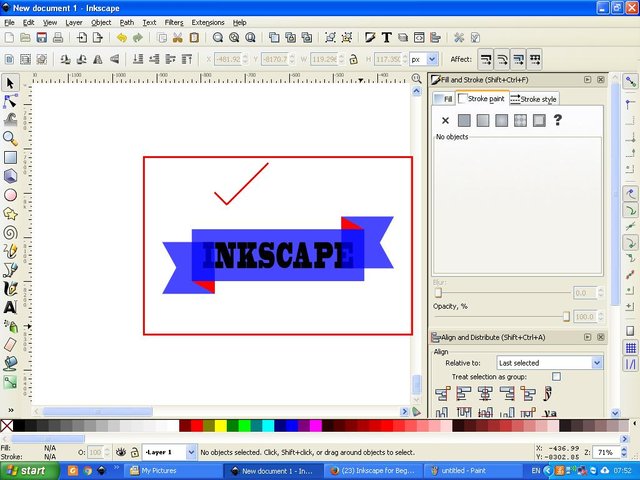
Task: Click the Windows start button
Action: pos(29,471)
